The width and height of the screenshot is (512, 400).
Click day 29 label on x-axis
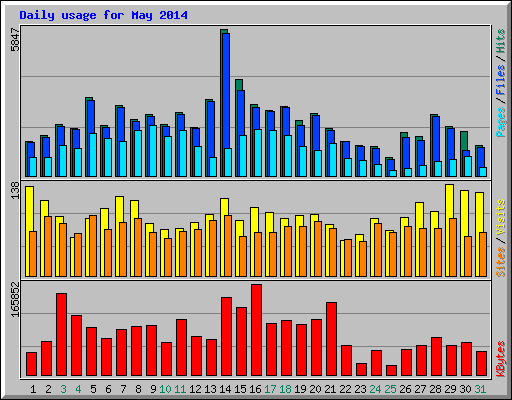pos(450,389)
